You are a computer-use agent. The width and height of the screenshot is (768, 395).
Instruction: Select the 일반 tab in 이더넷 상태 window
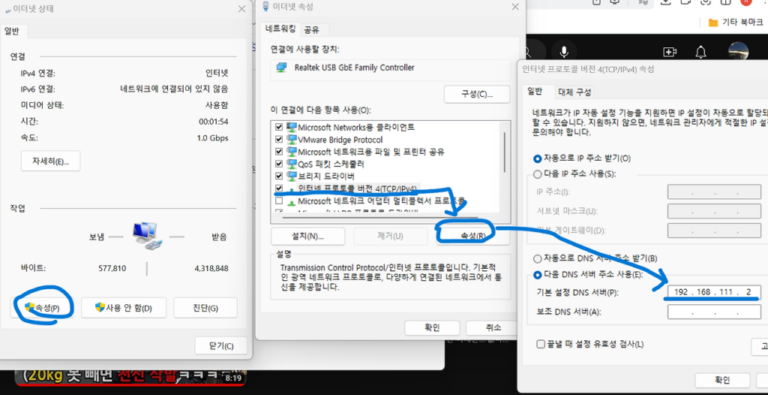pyautogui.click(x=12, y=31)
